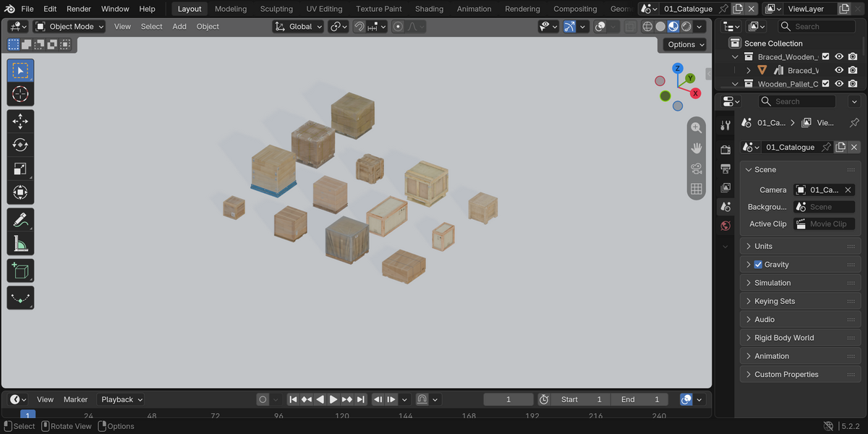Select the Select Box tool
Screen dimensions: 868x434
coord(20,71)
